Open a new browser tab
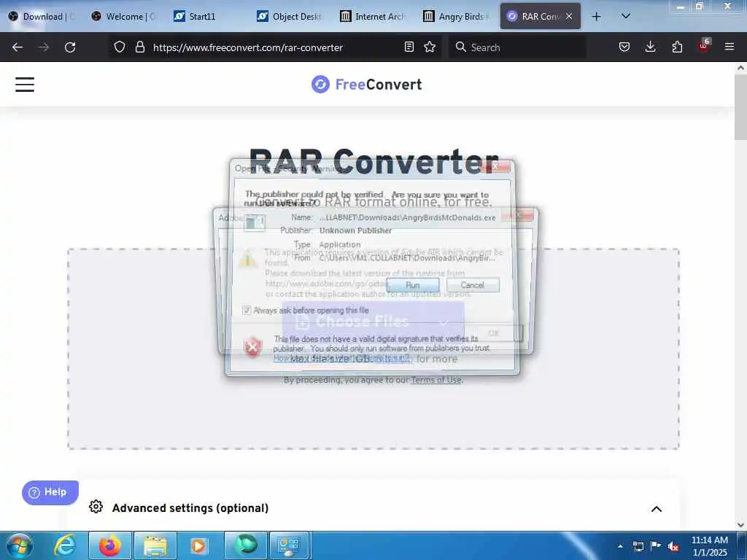 click(x=596, y=17)
